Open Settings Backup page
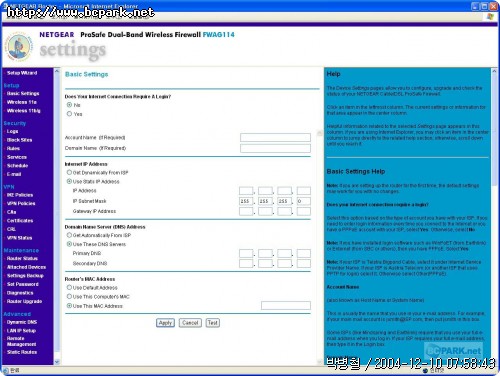The image size is (500, 376). [x=25, y=276]
